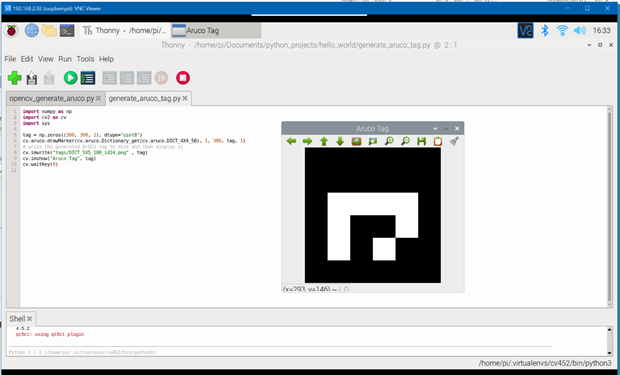Click the VNC server tray icon
This screenshot has height=375, width=620.
click(525, 30)
